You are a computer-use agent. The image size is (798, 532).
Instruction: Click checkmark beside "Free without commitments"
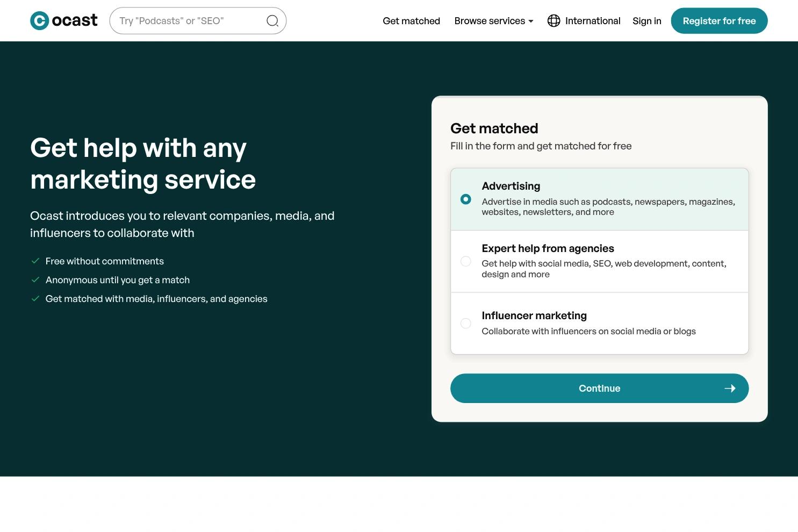[35, 261]
